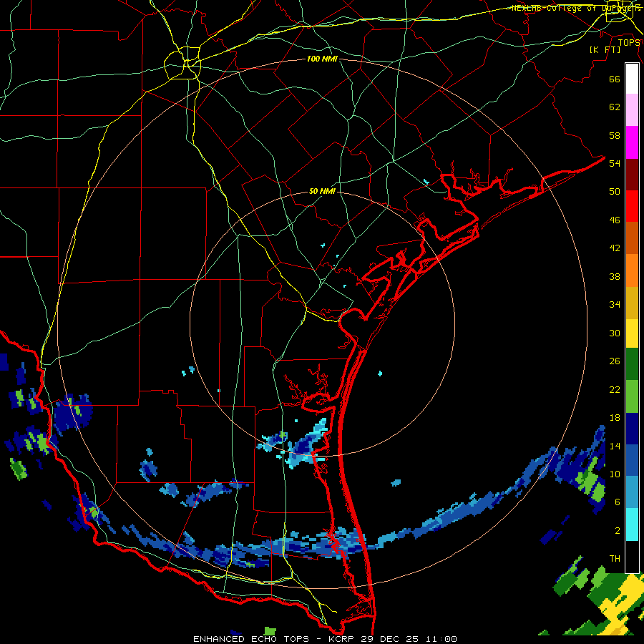Click the 'TOPS' legend heading
The height and width of the screenshot is (644, 644).
[x=629, y=43]
